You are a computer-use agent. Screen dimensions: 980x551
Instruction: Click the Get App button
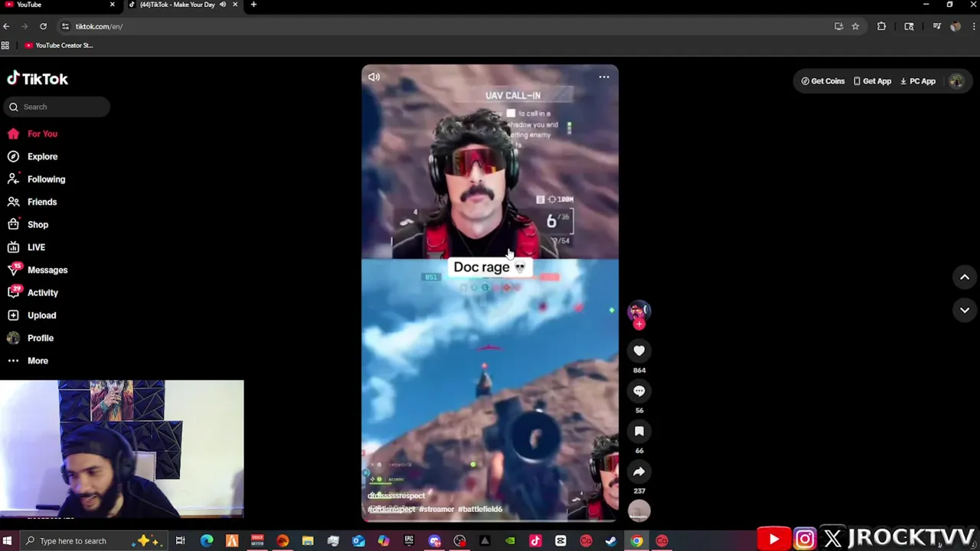click(x=872, y=81)
